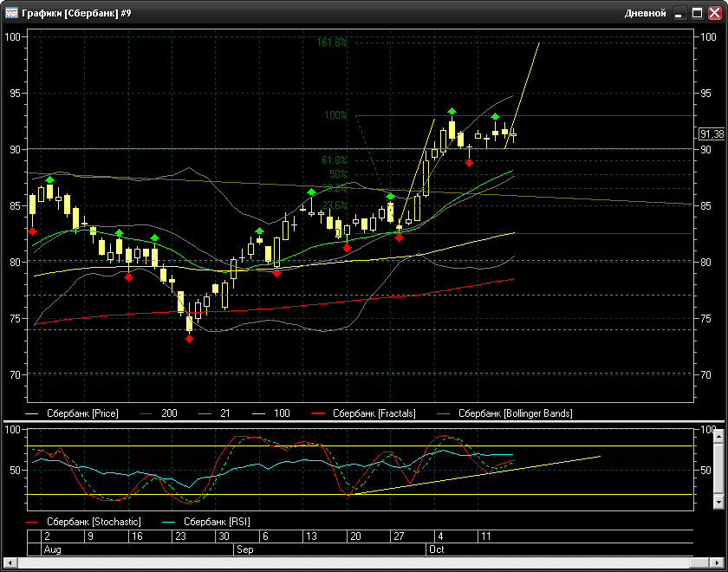The width and height of the screenshot is (728, 572).
Task: Click the 91,38 current price label
Action: click(712, 134)
